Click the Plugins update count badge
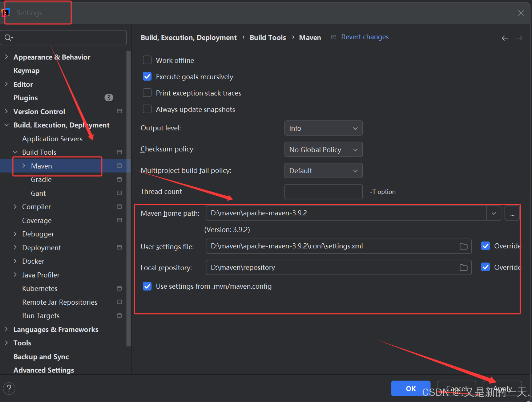532x402 pixels. click(109, 98)
